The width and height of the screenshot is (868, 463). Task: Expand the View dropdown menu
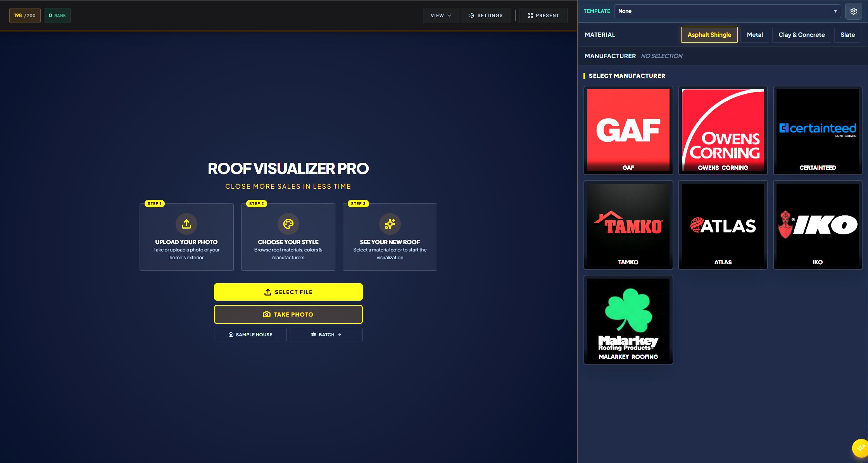click(441, 15)
